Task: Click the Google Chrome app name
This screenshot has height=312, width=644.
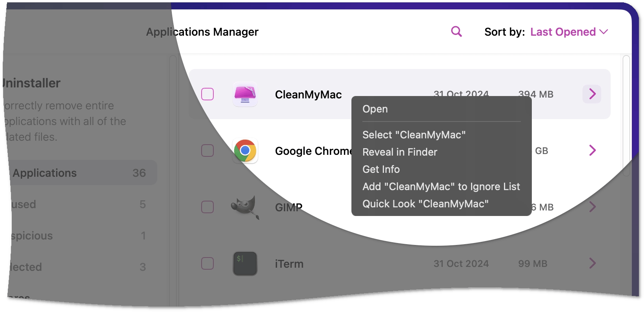Action: (x=314, y=151)
